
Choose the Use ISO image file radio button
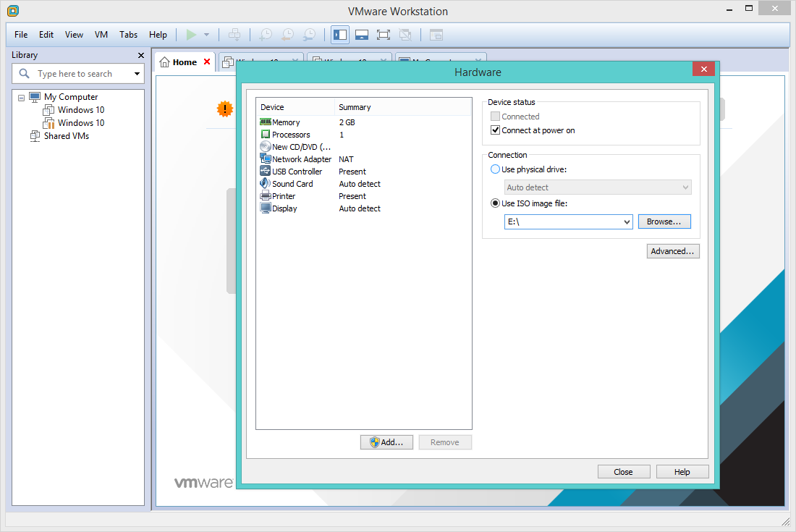coord(495,203)
